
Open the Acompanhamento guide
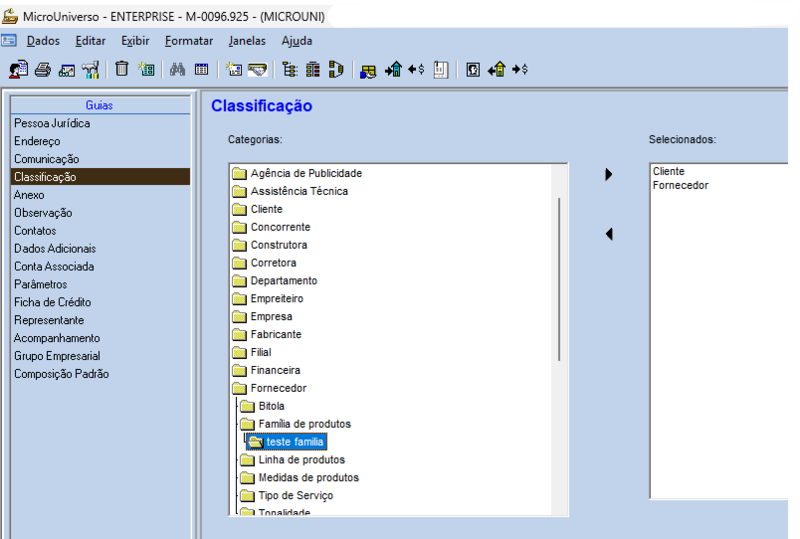click(100, 337)
